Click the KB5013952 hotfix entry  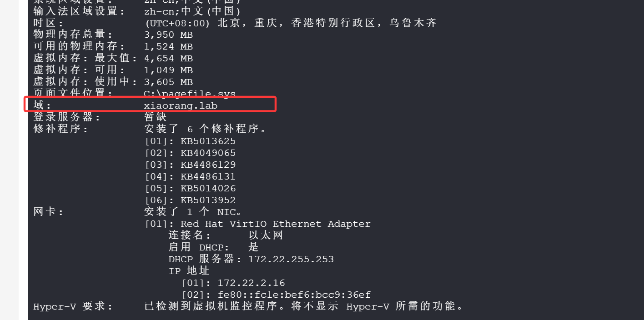click(x=208, y=200)
